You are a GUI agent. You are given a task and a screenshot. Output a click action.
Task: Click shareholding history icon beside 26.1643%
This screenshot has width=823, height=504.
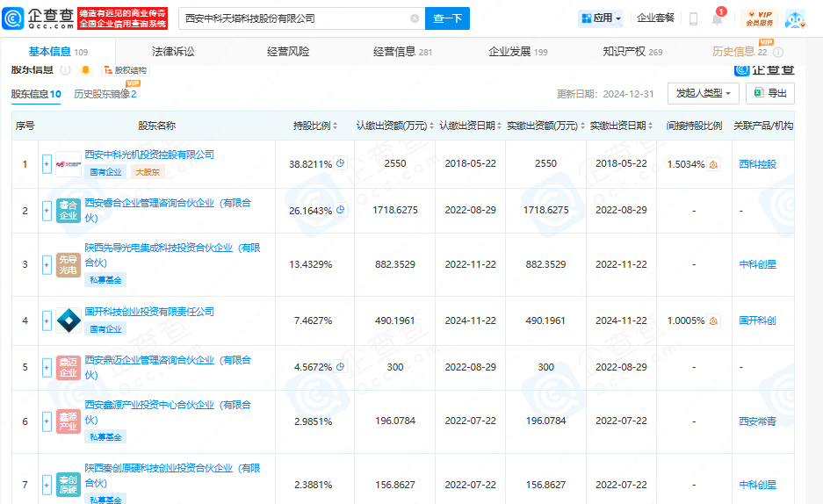pyautogui.click(x=341, y=210)
